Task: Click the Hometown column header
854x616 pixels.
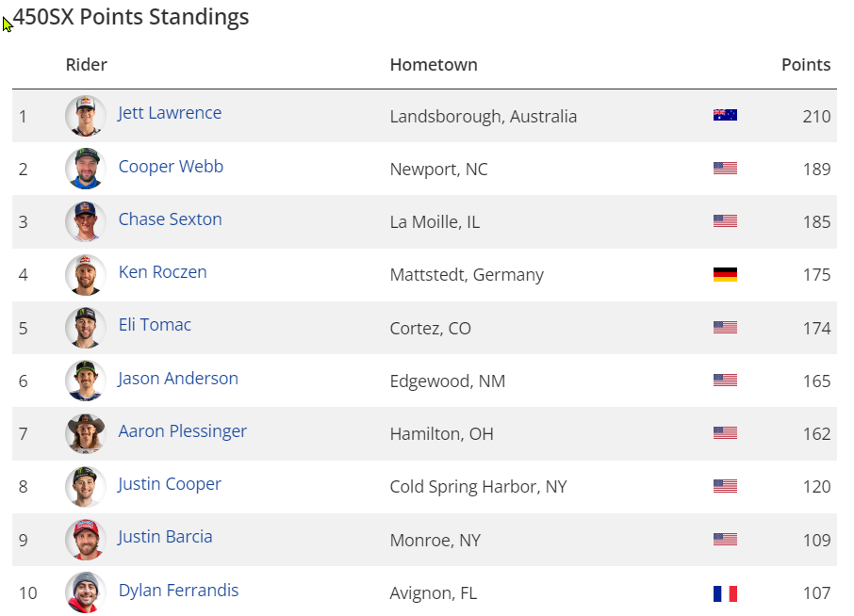Action: 434,65
